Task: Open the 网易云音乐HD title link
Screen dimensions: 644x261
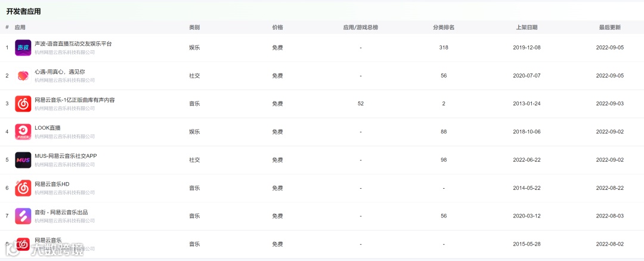Action: pyautogui.click(x=52, y=183)
